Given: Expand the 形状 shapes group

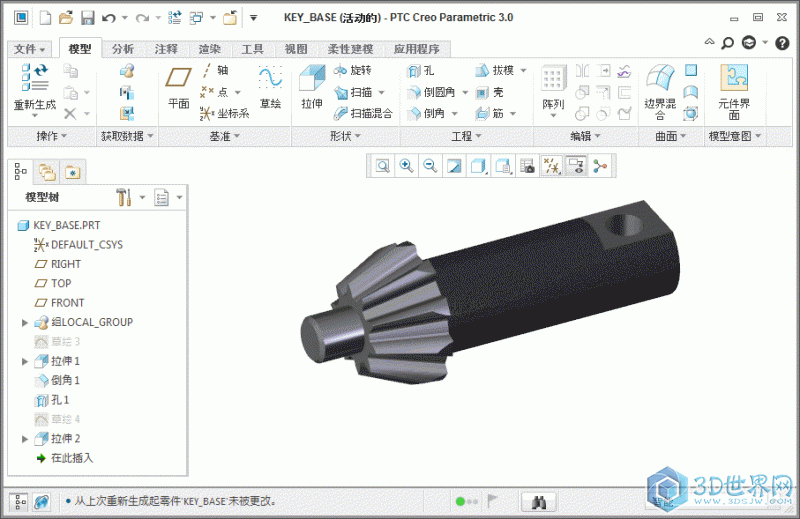Looking at the screenshot, I should click(x=345, y=136).
